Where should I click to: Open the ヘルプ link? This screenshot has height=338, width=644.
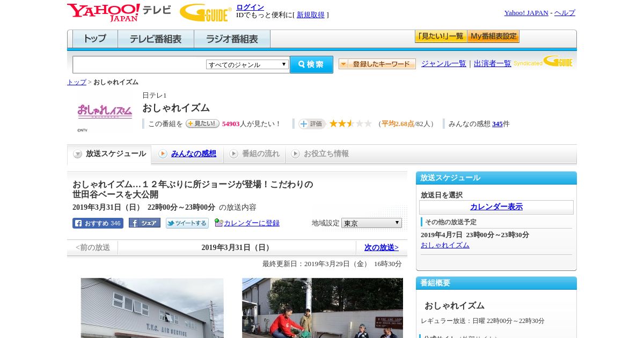(x=565, y=13)
